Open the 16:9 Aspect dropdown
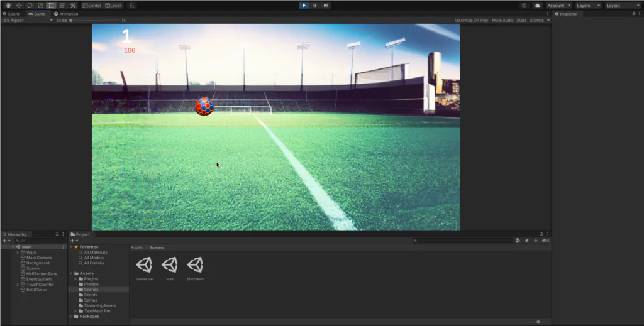 coord(27,20)
